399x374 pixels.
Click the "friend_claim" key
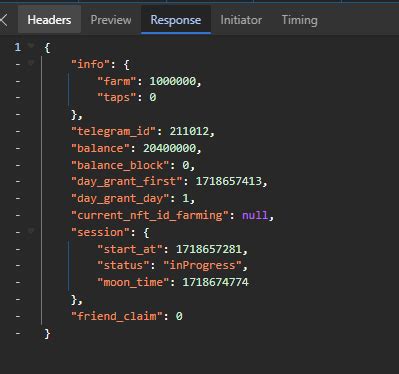[x=117, y=316]
